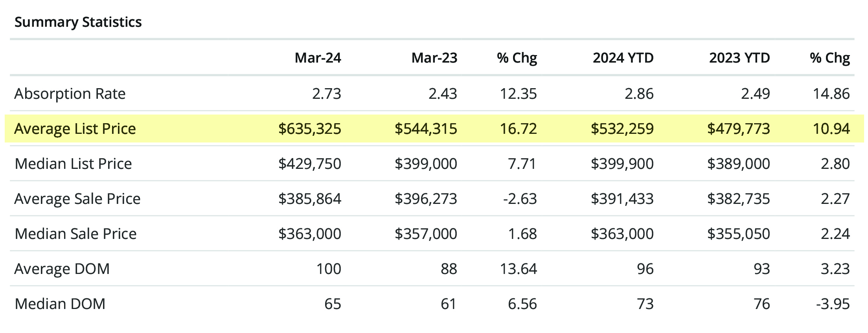The width and height of the screenshot is (868, 333).
Task: Click the Average Sale Price row label
Action: [77, 199]
